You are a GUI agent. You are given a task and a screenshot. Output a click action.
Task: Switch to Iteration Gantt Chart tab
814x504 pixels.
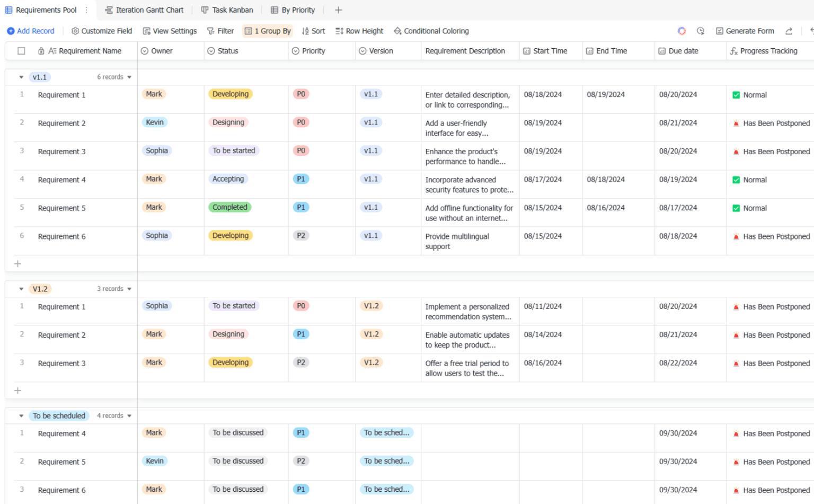click(x=144, y=10)
